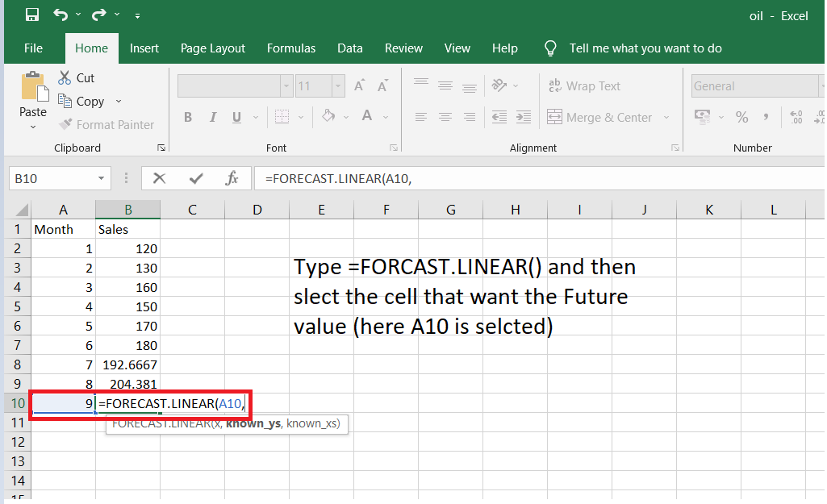The height and width of the screenshot is (504, 827).
Task: Apply bold formatting from Font group
Action: click(188, 117)
